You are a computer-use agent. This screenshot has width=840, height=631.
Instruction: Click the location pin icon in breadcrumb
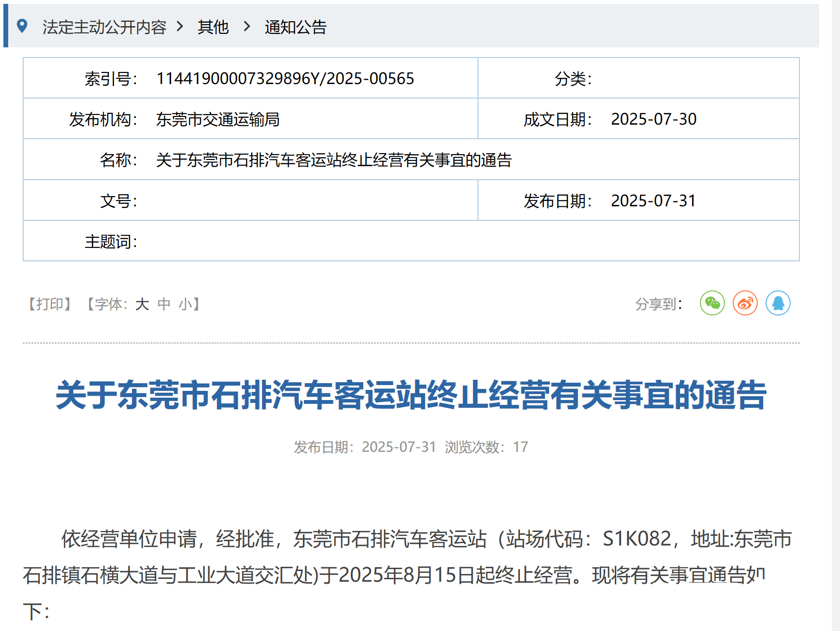coord(22,26)
